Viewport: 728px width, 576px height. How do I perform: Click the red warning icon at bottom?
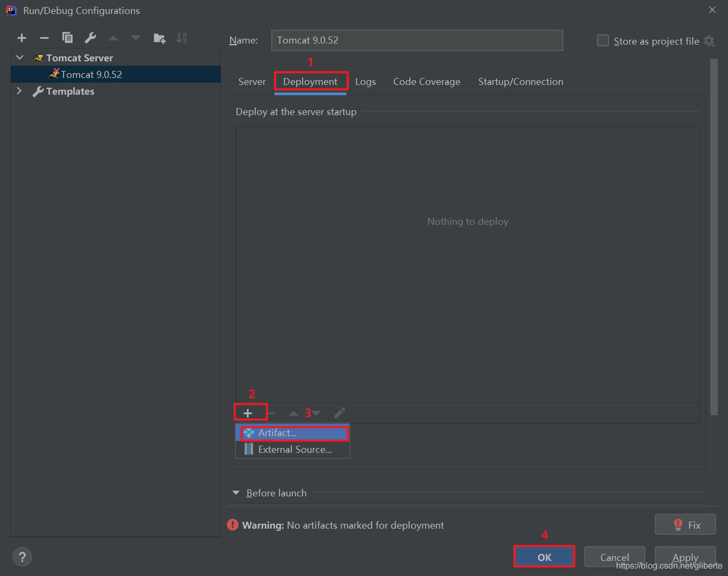(232, 525)
